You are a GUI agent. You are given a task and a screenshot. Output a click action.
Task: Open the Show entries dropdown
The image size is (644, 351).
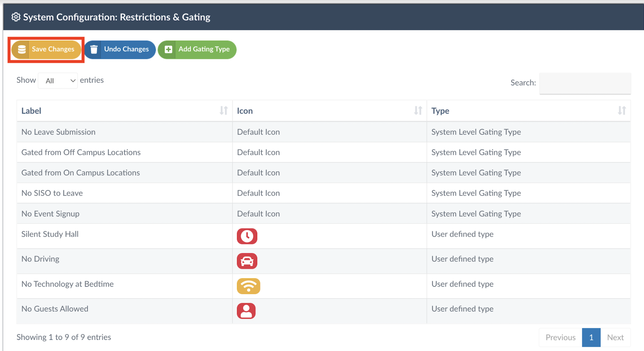(x=58, y=81)
